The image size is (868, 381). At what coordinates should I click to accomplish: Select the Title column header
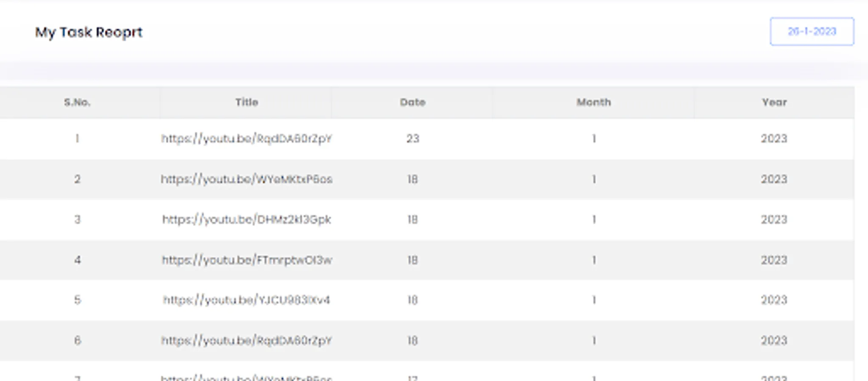(247, 102)
